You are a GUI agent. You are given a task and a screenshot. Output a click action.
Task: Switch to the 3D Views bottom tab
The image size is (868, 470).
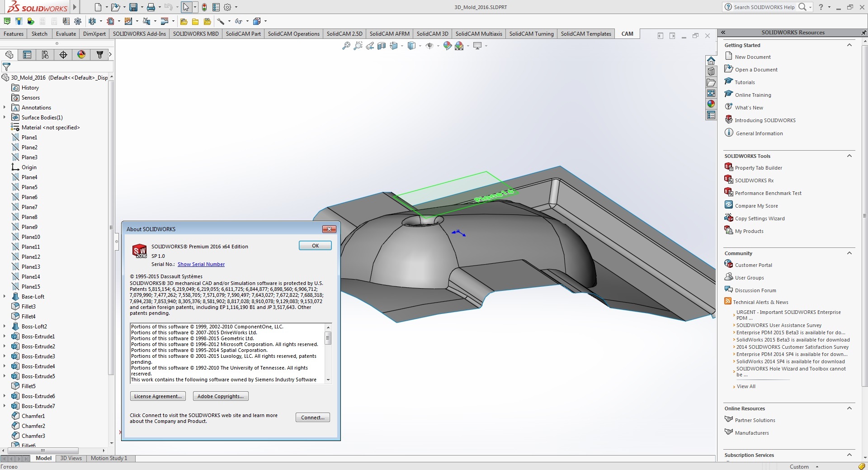pyautogui.click(x=71, y=458)
